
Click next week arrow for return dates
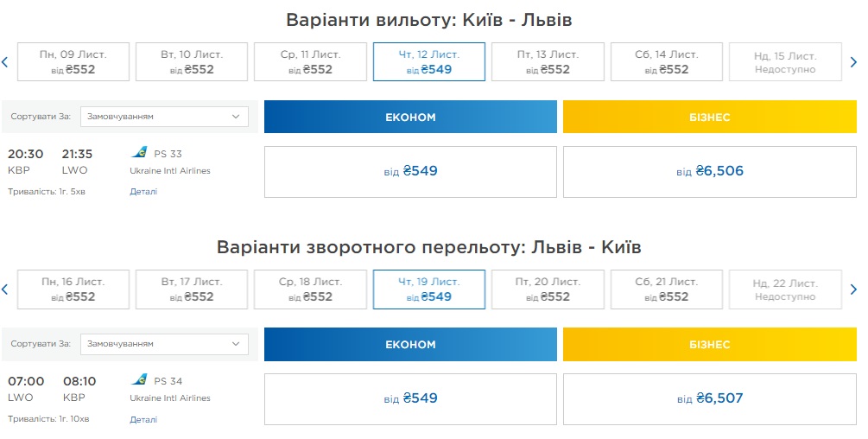pos(854,289)
